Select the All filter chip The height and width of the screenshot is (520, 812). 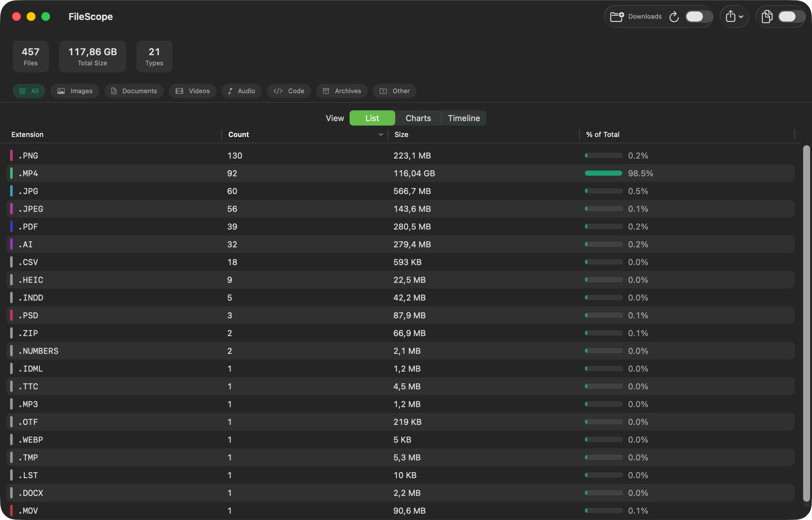click(x=29, y=91)
